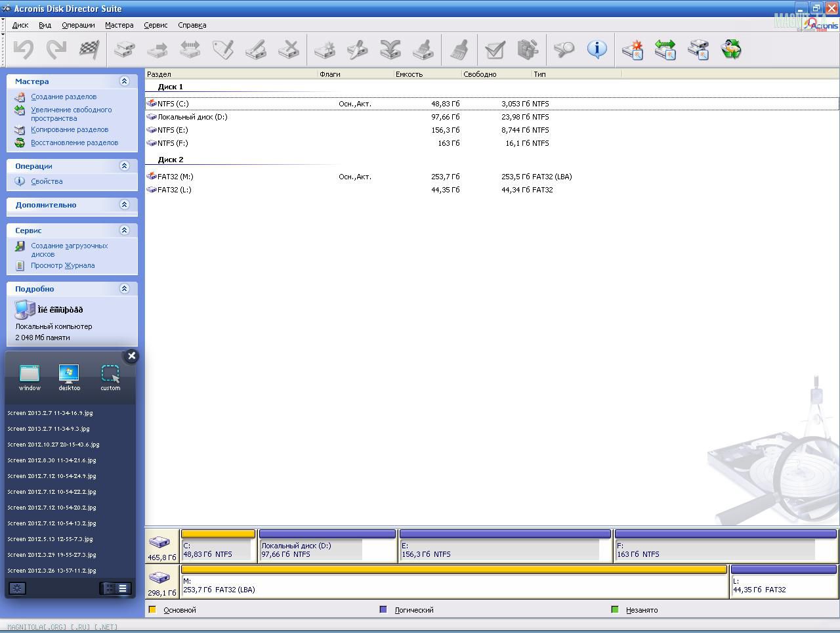Screen dimensions: 840x633
Task: Click the green double-arrow increase free space icon
Action: pyautogui.click(x=665, y=49)
